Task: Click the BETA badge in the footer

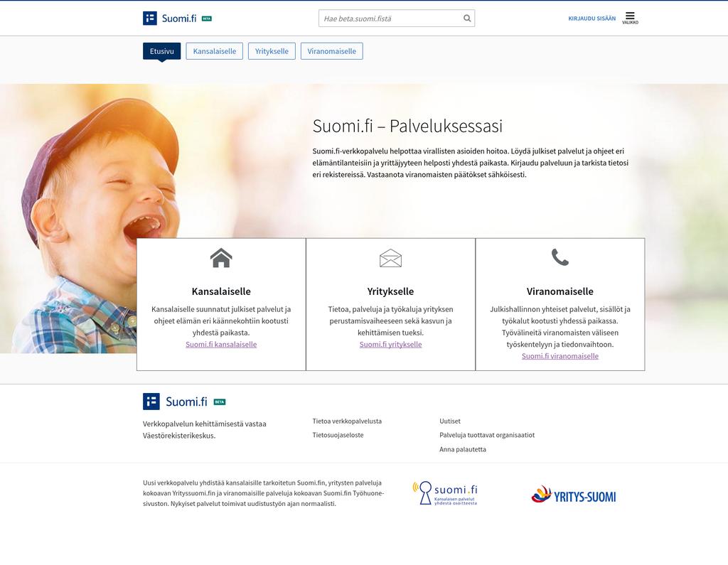Action: tap(220, 402)
